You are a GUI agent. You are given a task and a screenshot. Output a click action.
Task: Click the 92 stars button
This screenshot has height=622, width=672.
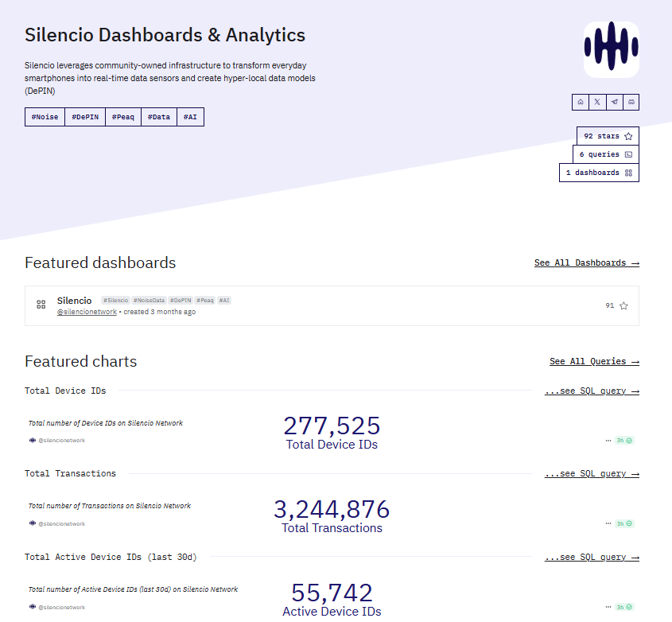coord(608,136)
